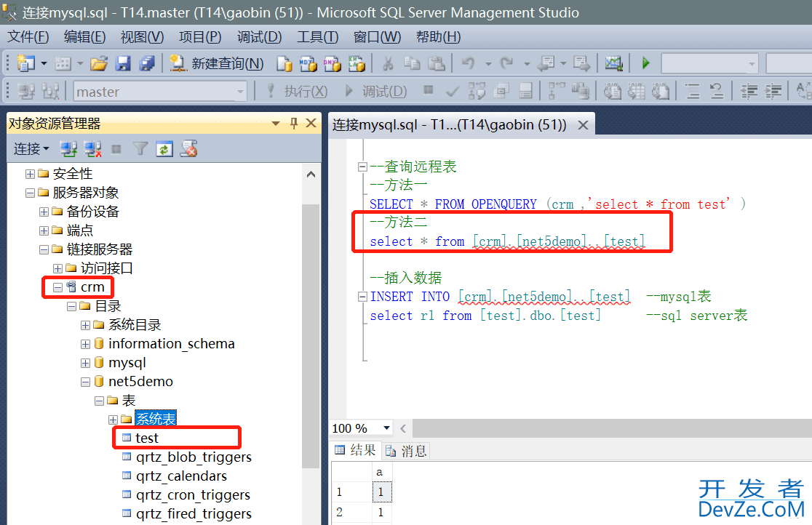Click the stop script icon in Object Explorer
This screenshot has height=525, width=812.
(x=189, y=149)
